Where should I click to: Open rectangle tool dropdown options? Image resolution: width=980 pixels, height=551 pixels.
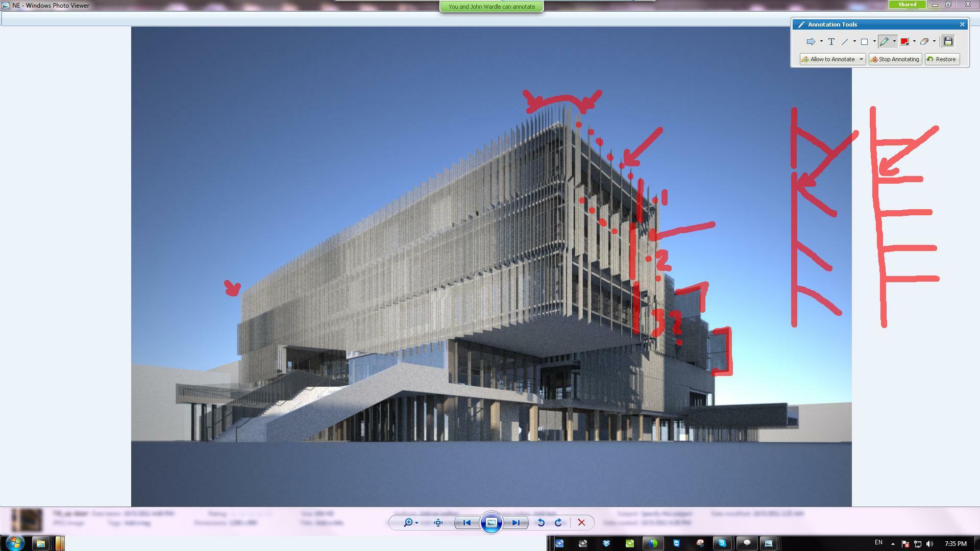pyautogui.click(x=874, y=41)
